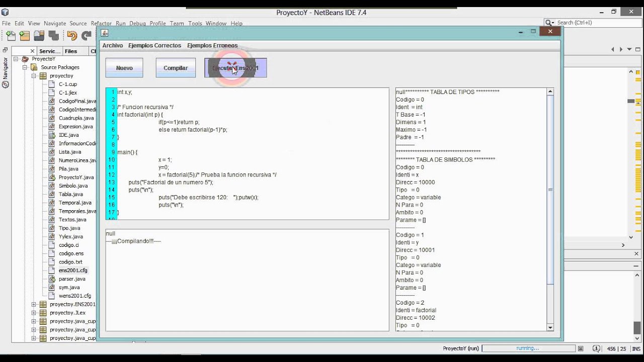Click the 'Direcc = 10000' line in output
The image size is (644, 362).
coord(415,183)
